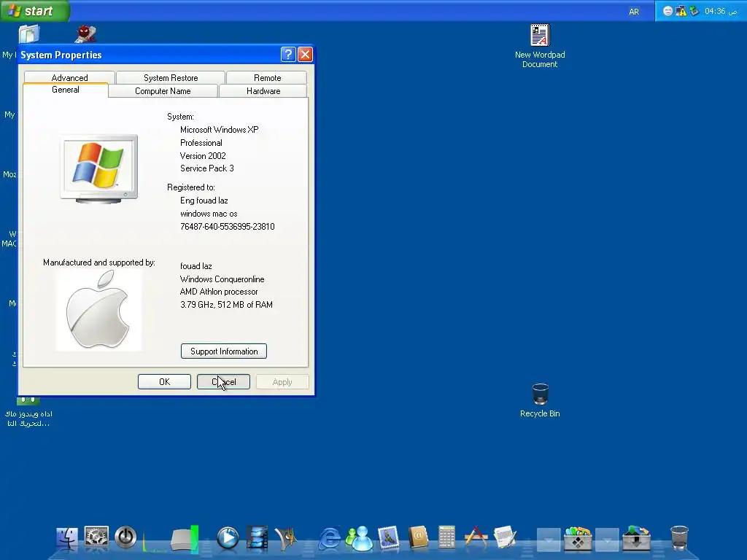Open System Preferences gear icon in dock
Screen dimensions: 747x560
pos(96,538)
